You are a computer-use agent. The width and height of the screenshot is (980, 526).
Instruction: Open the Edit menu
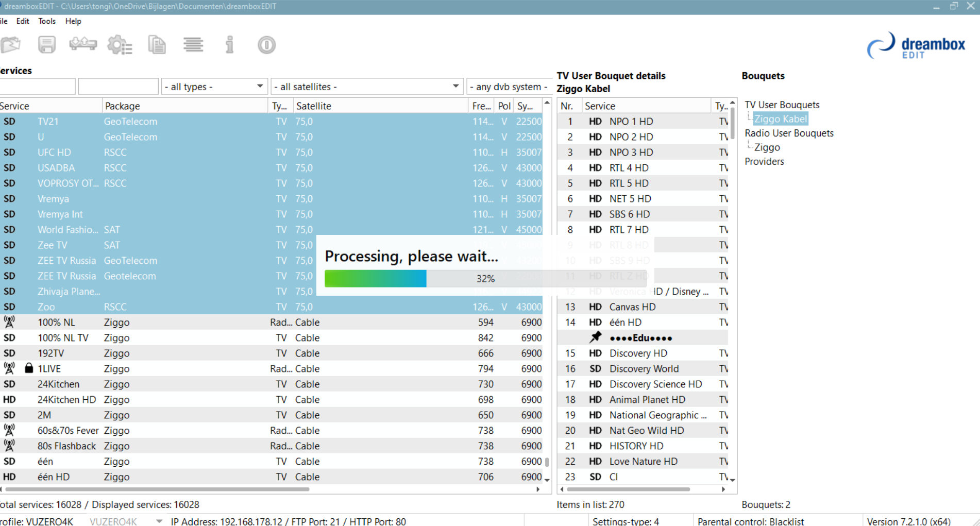coord(23,21)
